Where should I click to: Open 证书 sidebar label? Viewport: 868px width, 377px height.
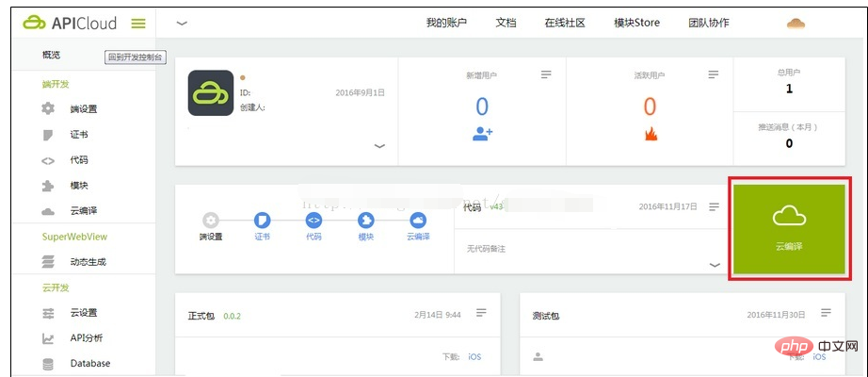(x=79, y=135)
